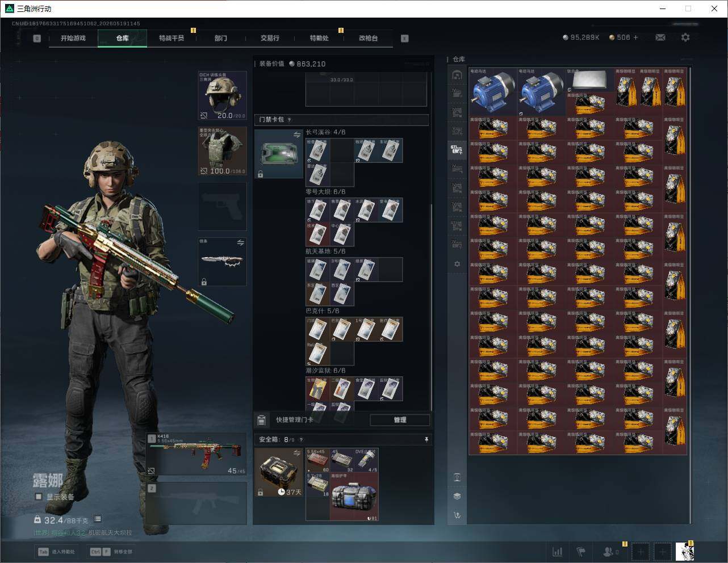
Task: Swap the keycard case with its arrows
Action: (x=296, y=135)
